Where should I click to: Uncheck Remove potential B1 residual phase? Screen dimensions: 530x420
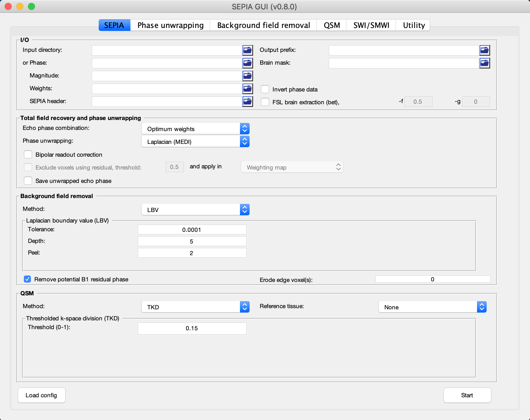[x=27, y=279]
